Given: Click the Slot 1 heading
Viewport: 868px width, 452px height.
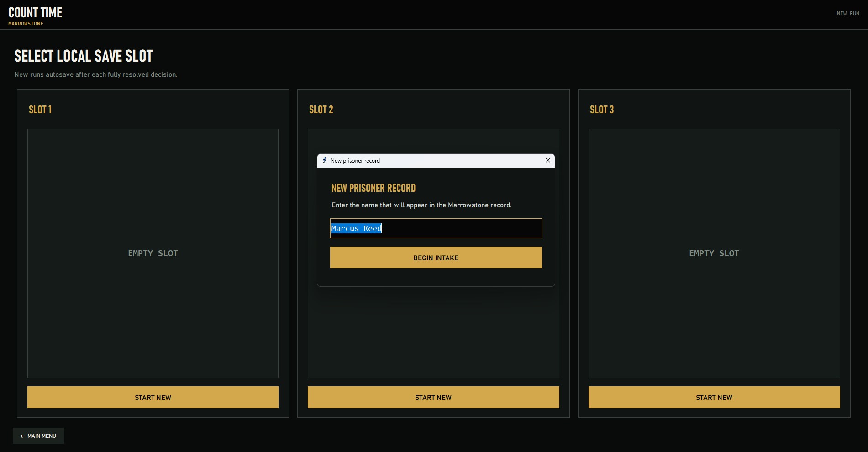Looking at the screenshot, I should 40,110.
